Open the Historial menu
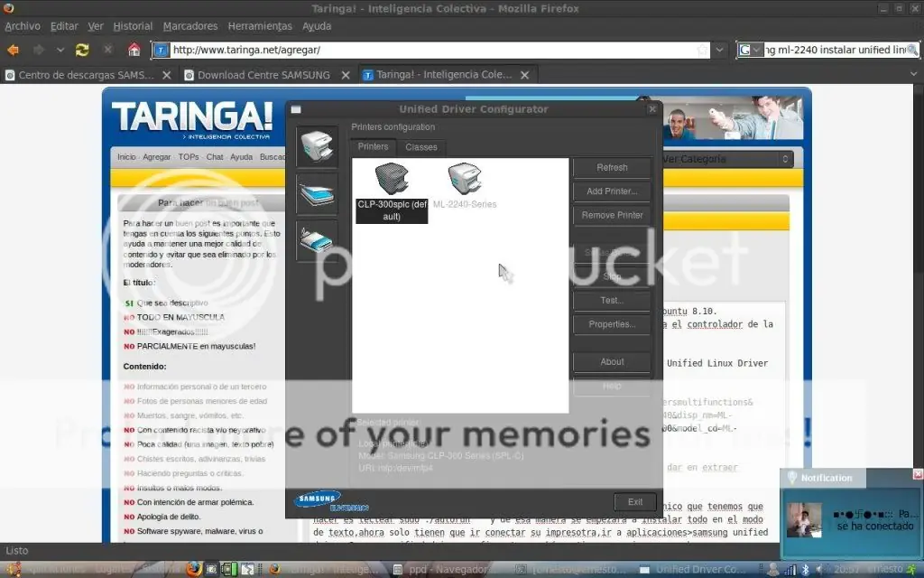The width and height of the screenshot is (924, 578). [133, 26]
